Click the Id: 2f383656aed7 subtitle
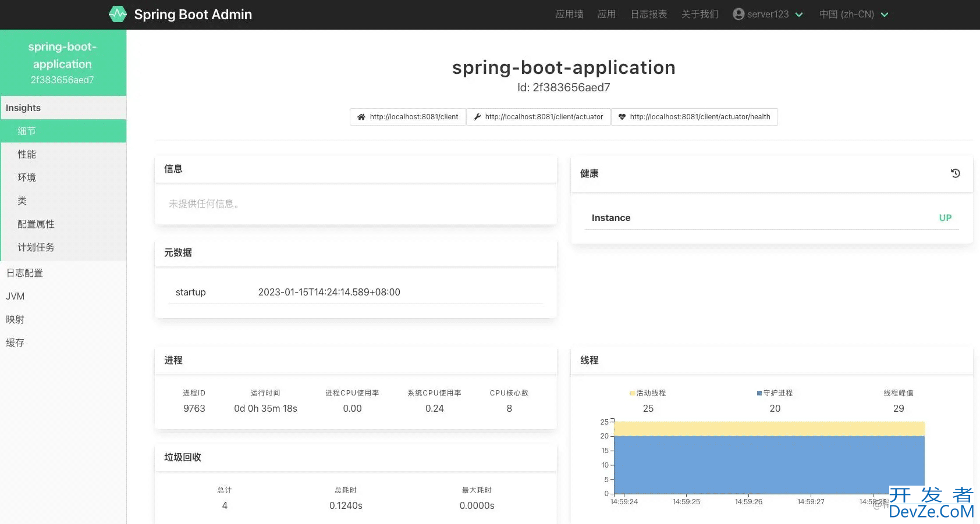The height and width of the screenshot is (524, 980). pos(564,87)
